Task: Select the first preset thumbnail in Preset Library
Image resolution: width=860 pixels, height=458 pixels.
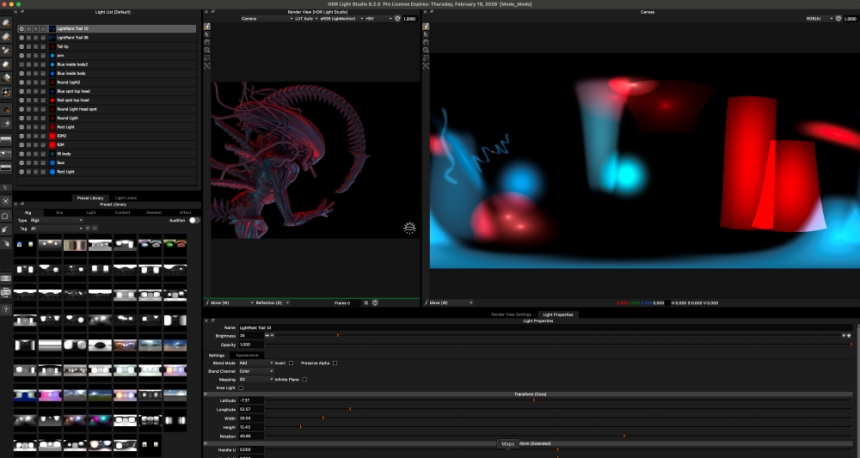Action: tap(25, 244)
